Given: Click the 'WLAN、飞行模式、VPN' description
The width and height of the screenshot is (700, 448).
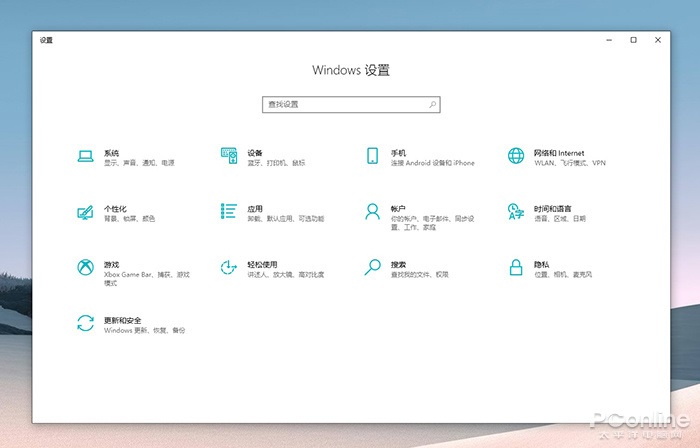Looking at the screenshot, I should [570, 163].
